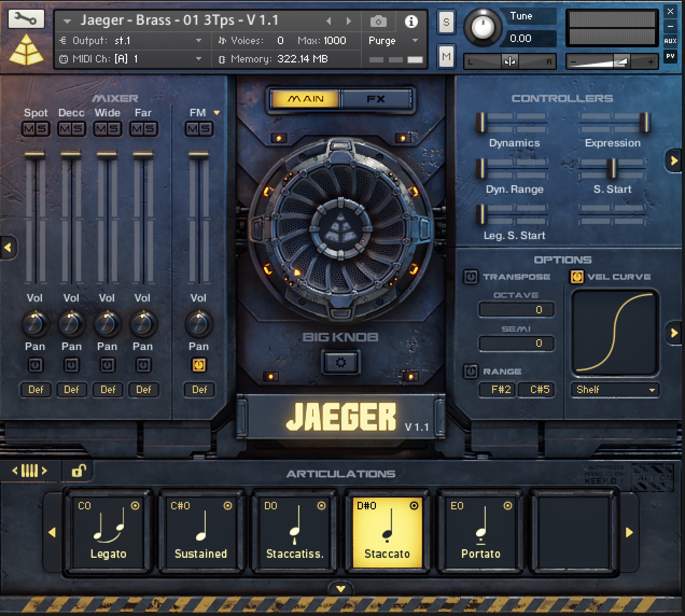Click the Big Knob gear settings icon
The height and width of the screenshot is (616, 685).
340,362
